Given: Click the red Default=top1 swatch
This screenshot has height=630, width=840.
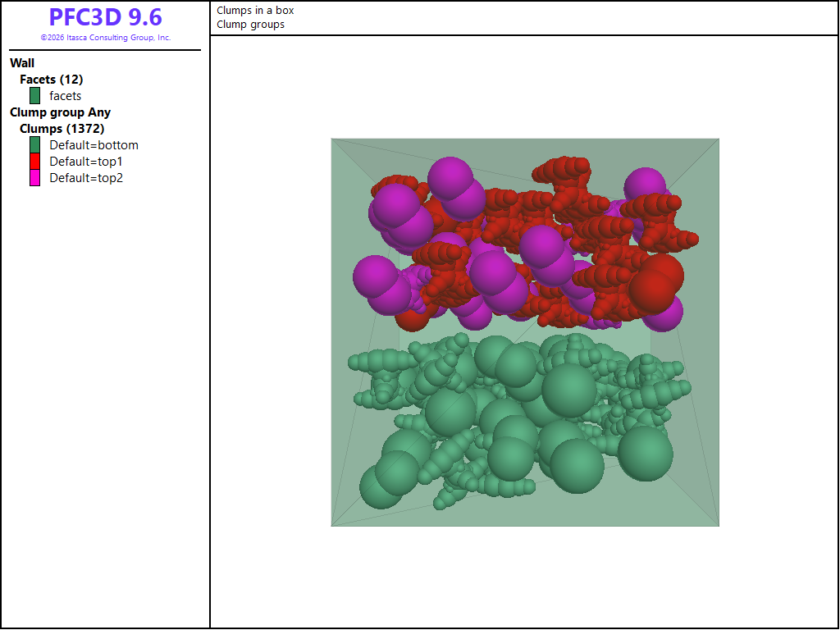Looking at the screenshot, I should tap(34, 162).
